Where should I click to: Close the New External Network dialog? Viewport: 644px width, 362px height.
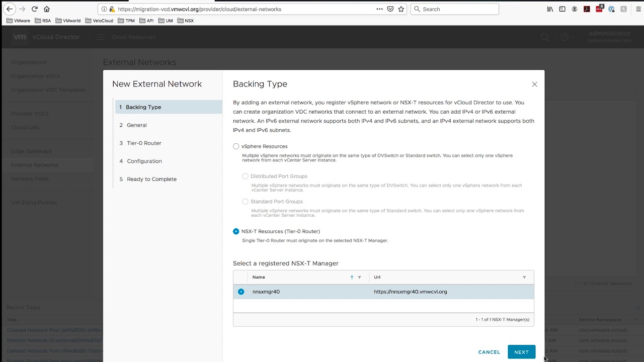(534, 84)
